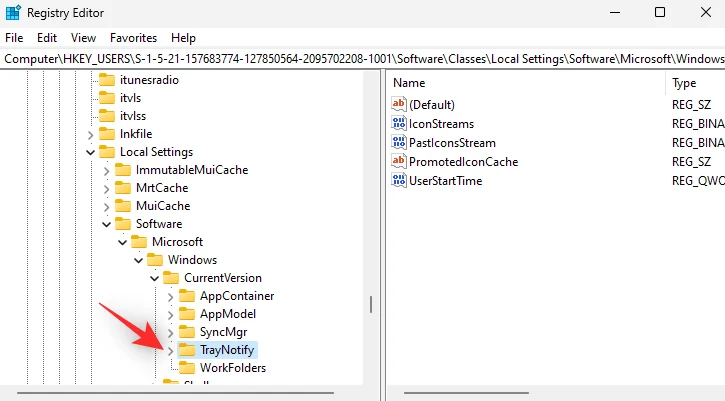The height and width of the screenshot is (401, 725).
Task: Click the itunesradio folder icon
Action: (x=107, y=80)
